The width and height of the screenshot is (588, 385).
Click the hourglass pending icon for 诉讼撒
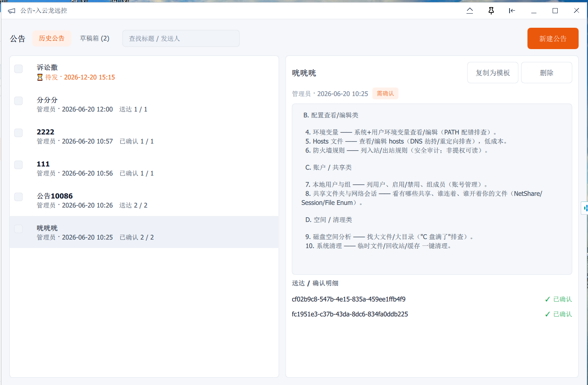[x=40, y=77]
